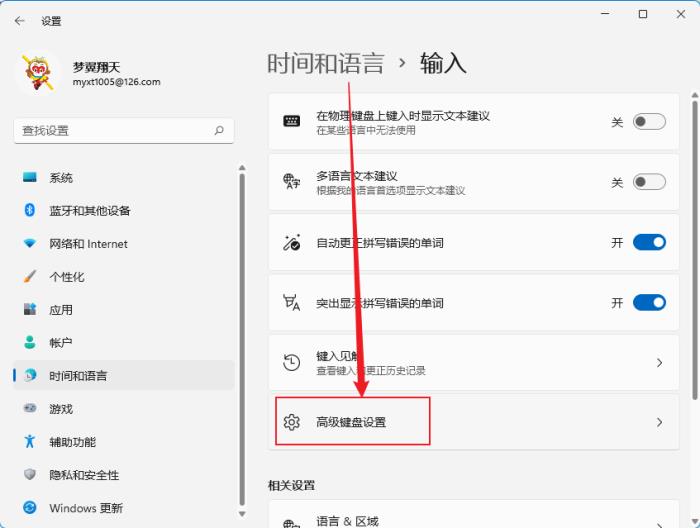
Task: Enable 多语言文本建议 toggle
Action: coord(648,182)
